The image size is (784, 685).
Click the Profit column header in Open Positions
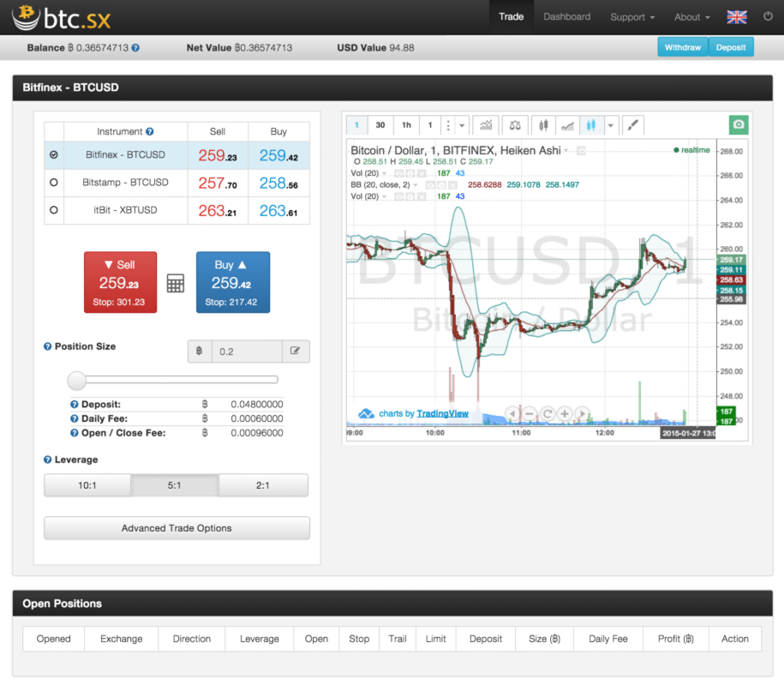tap(675, 639)
